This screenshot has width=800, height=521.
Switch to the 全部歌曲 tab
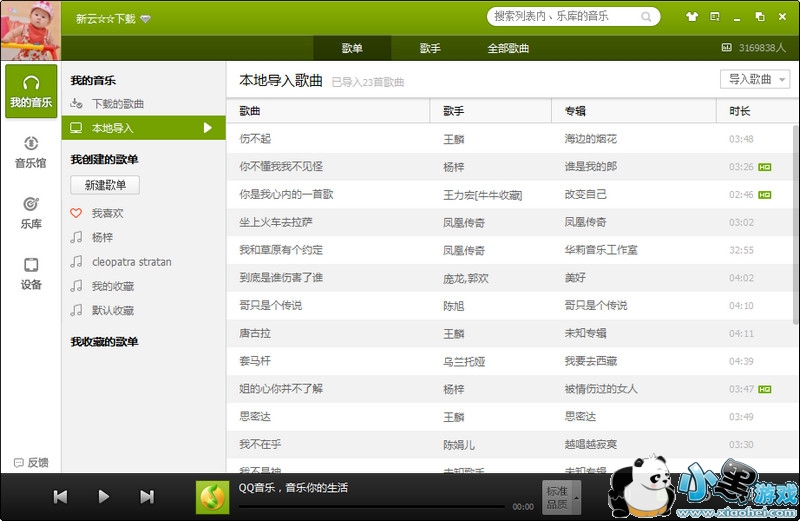(508, 48)
